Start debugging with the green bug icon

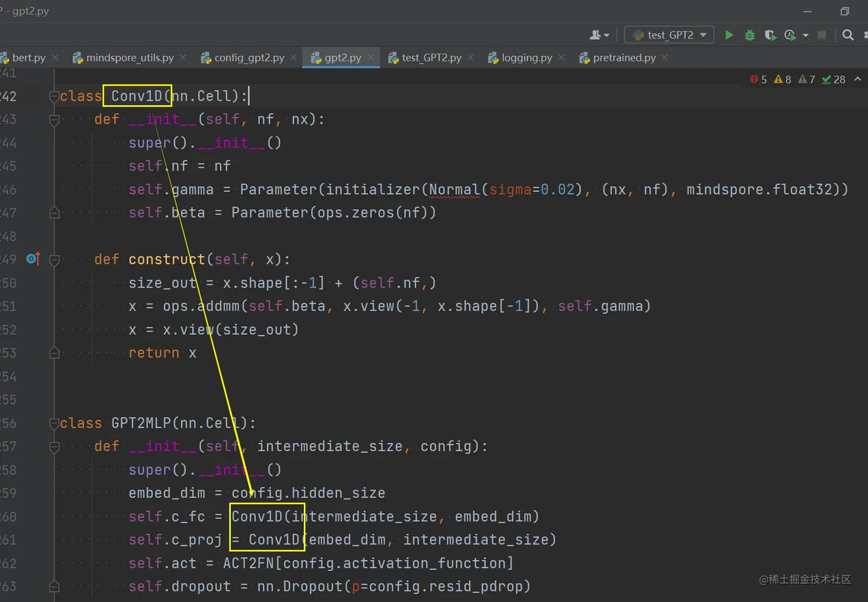pos(750,35)
